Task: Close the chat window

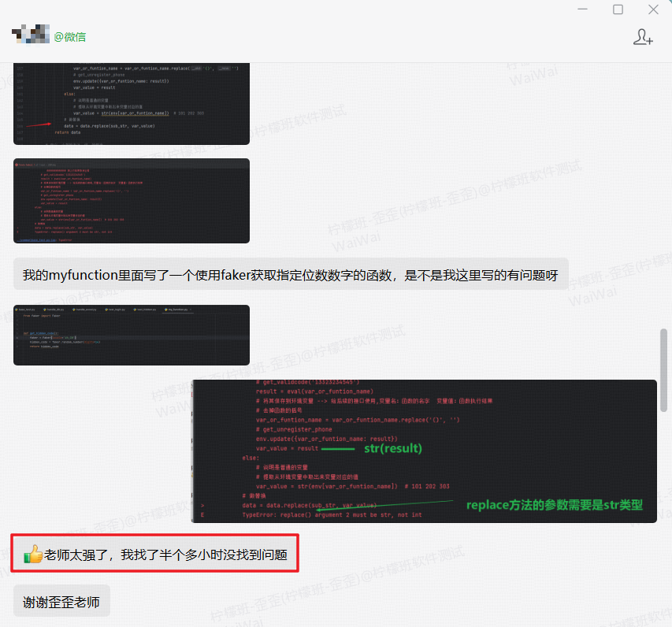Action: coord(653,9)
